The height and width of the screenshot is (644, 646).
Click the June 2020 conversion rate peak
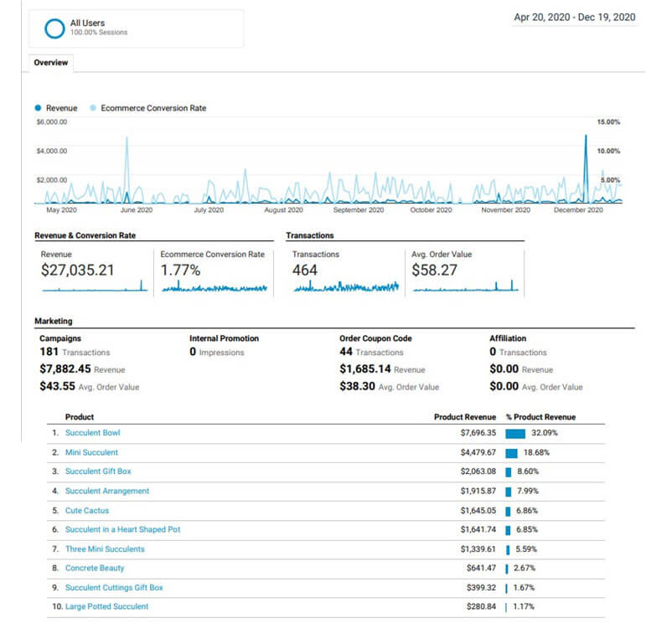tap(127, 170)
